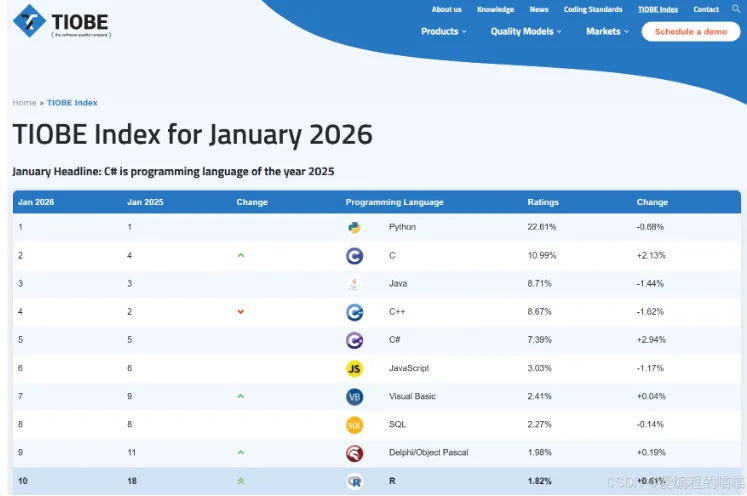Open the Coding Standards menu item

point(593,10)
